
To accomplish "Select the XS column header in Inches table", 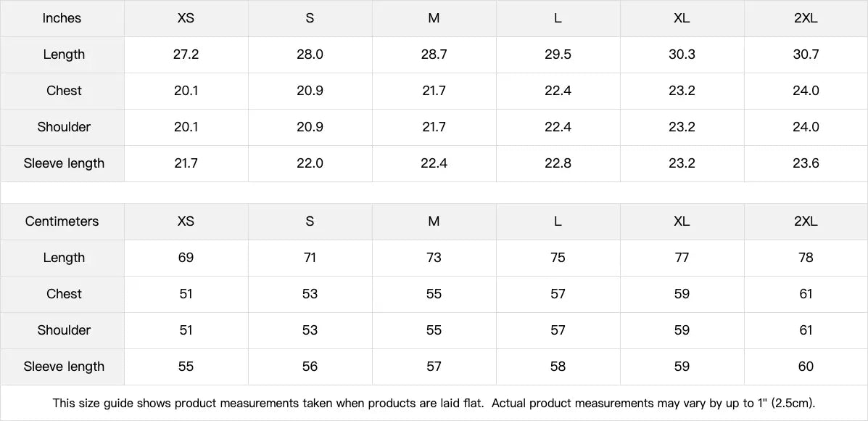I will point(186,18).
